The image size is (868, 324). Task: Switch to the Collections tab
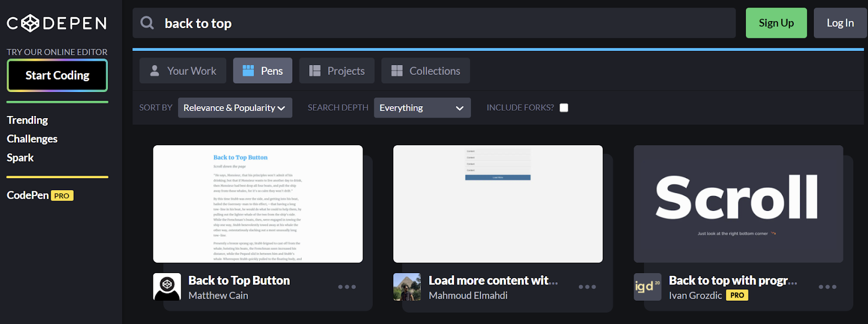(426, 71)
